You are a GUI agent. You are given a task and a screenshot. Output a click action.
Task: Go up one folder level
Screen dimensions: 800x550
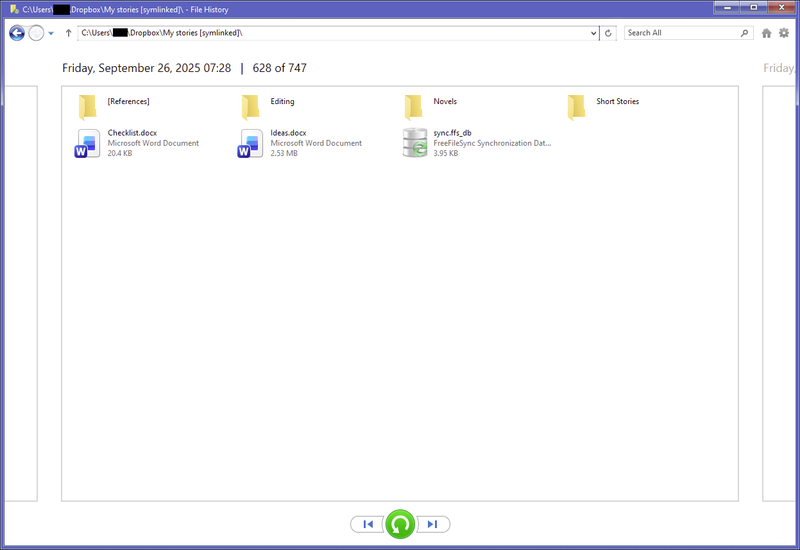[68, 33]
